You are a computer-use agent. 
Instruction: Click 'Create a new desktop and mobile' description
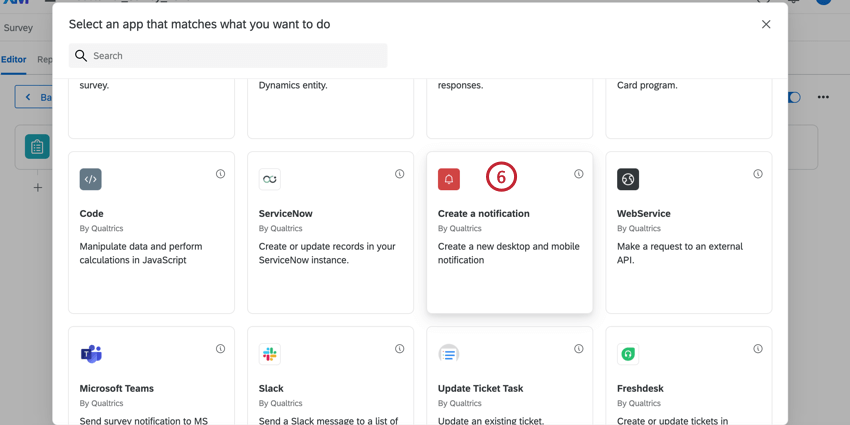(x=508, y=253)
